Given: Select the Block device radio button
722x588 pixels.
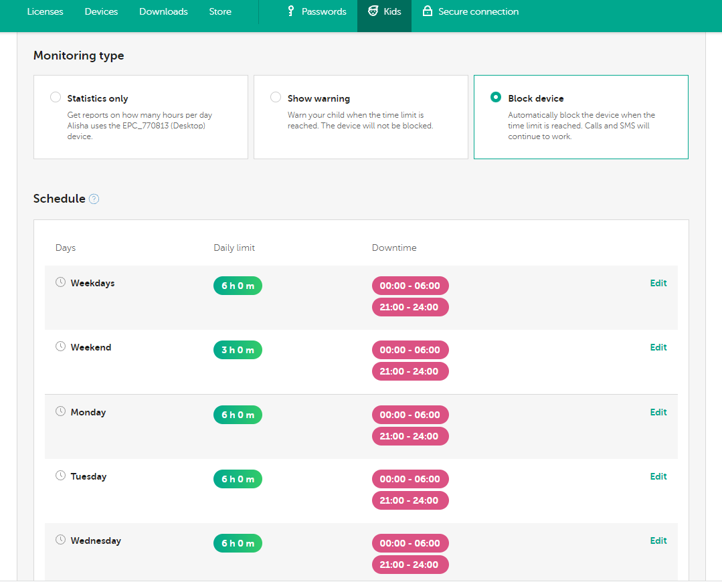Looking at the screenshot, I should pos(495,98).
